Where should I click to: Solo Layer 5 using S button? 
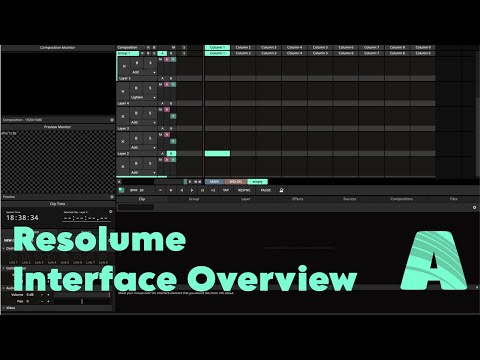[x=150, y=63]
